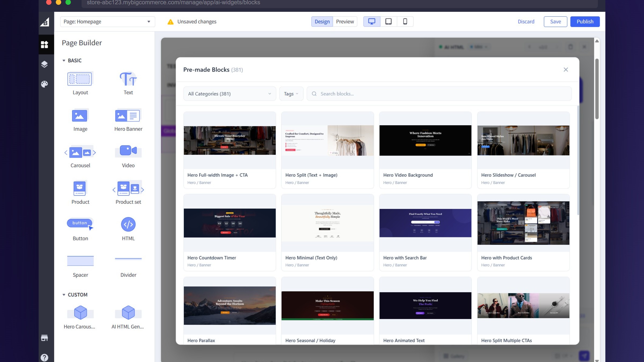
Task: Switch to the Design tab
Action: click(x=322, y=21)
